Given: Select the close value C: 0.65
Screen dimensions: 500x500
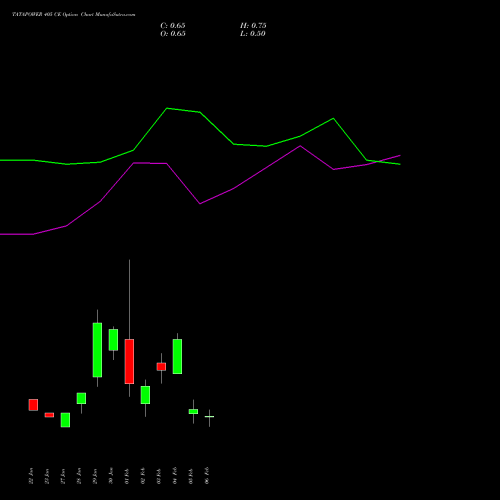Looking at the screenshot, I should click(173, 26).
